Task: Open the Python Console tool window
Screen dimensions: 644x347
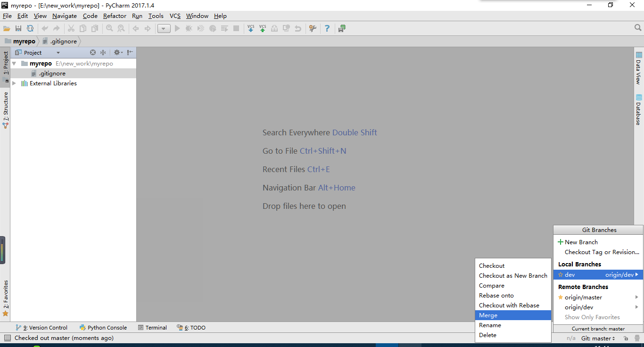Action: (103, 328)
